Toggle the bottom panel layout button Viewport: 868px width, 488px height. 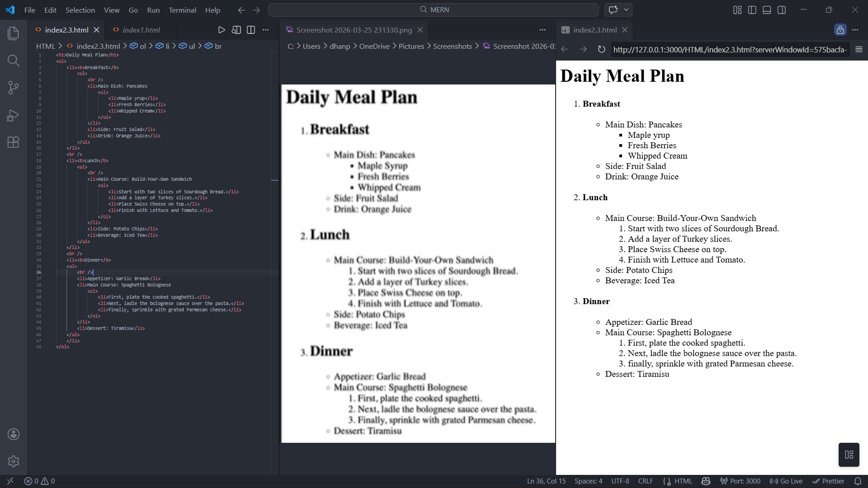click(767, 9)
